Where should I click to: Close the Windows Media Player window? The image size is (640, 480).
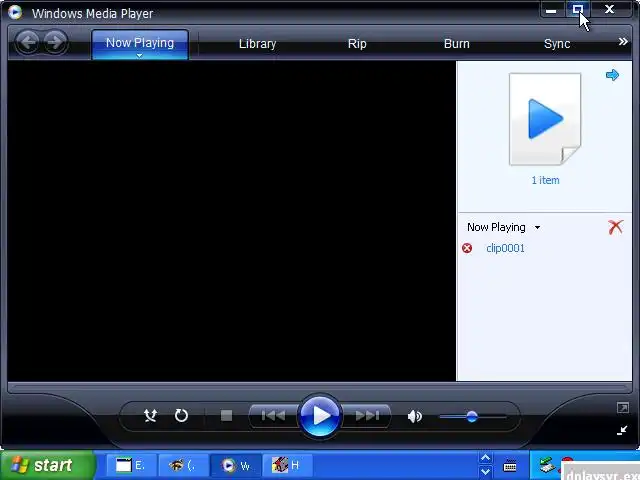[x=609, y=10]
